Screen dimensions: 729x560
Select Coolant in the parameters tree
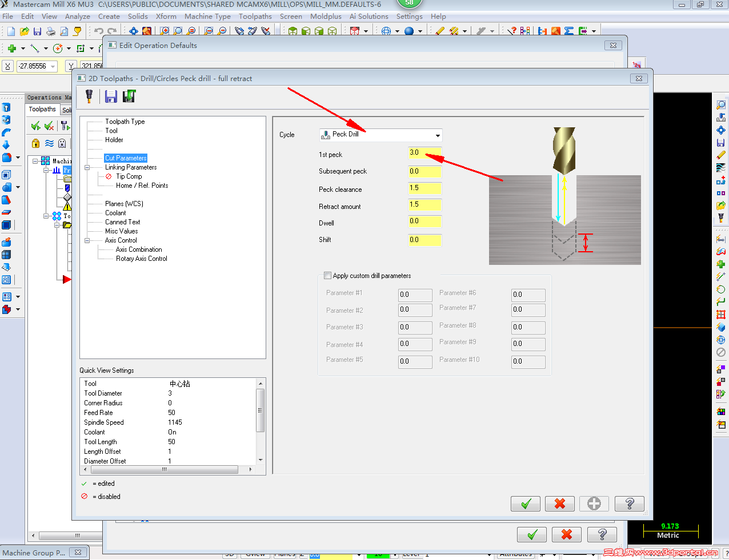[115, 213]
